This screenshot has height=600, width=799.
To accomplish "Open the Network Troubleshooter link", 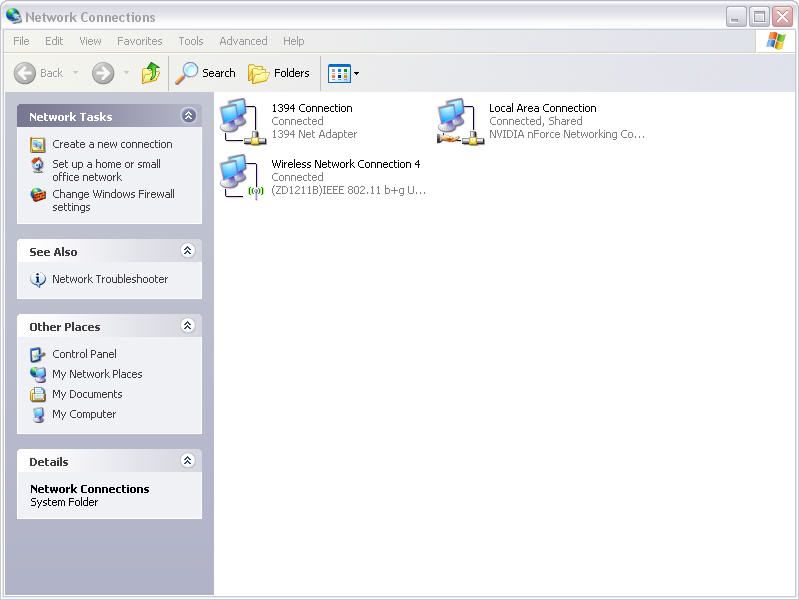I will [110, 279].
